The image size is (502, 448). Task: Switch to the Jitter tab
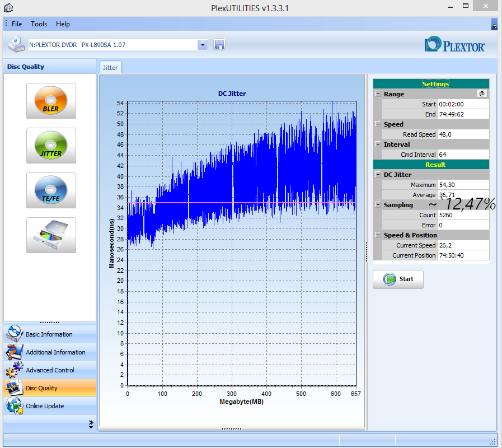pos(110,68)
